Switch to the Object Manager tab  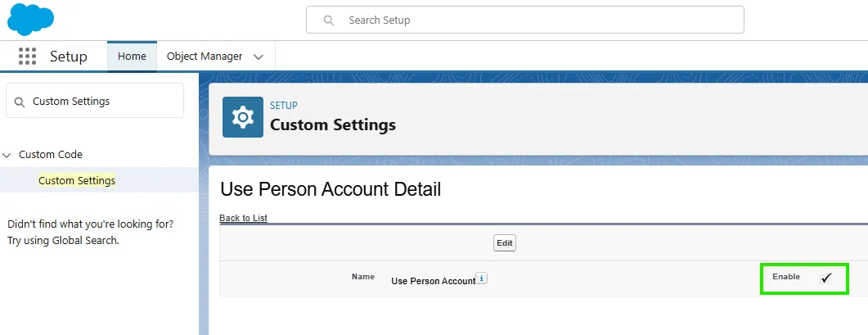[205, 57]
